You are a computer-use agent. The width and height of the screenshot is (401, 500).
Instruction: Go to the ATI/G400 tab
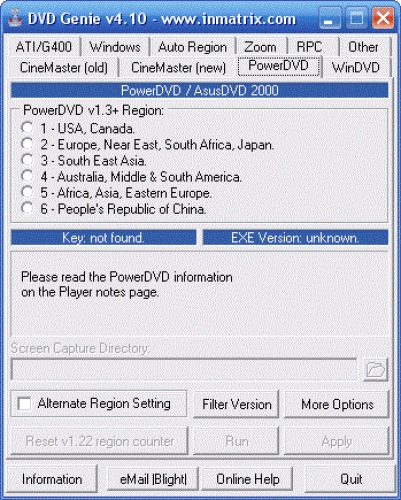coord(44,47)
